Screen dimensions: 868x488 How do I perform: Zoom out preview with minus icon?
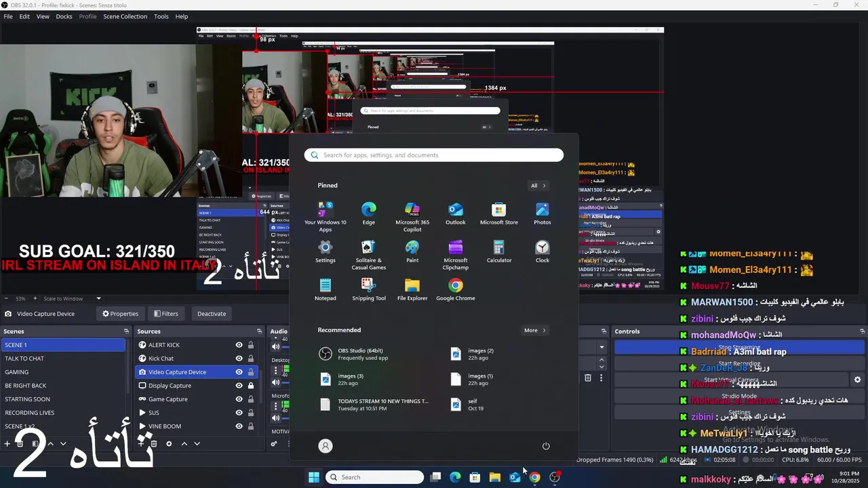(x=6, y=298)
